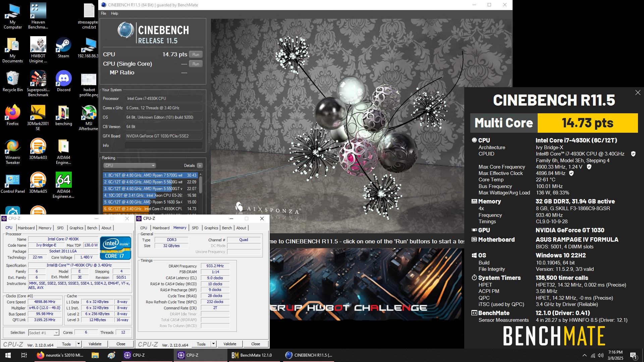This screenshot has width=644, height=362.
Task: Open the Discord desktop icon
Action: (x=63, y=81)
